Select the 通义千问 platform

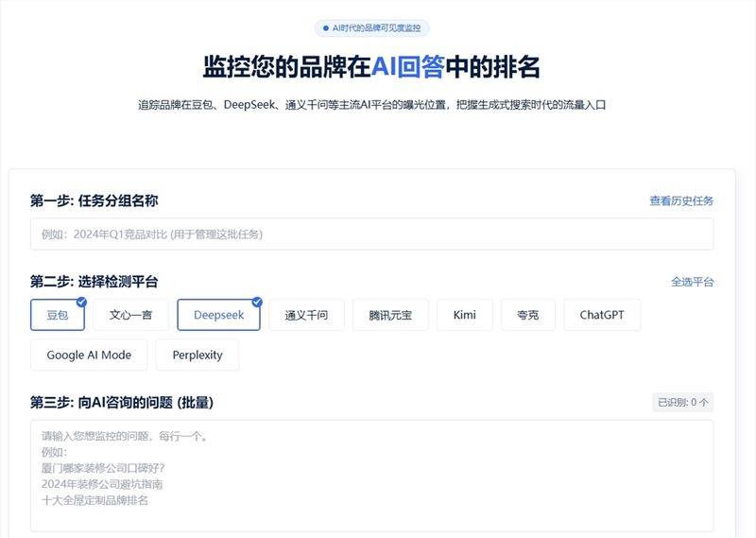click(306, 315)
